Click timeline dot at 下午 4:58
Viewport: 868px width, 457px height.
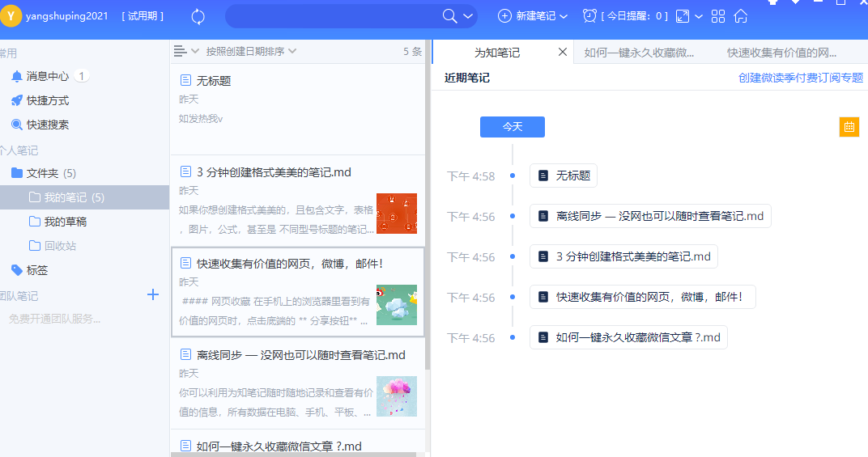513,176
